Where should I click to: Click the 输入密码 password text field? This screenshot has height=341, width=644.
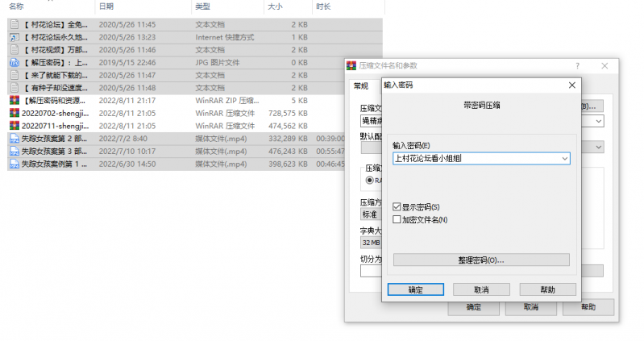pyautogui.click(x=474, y=159)
